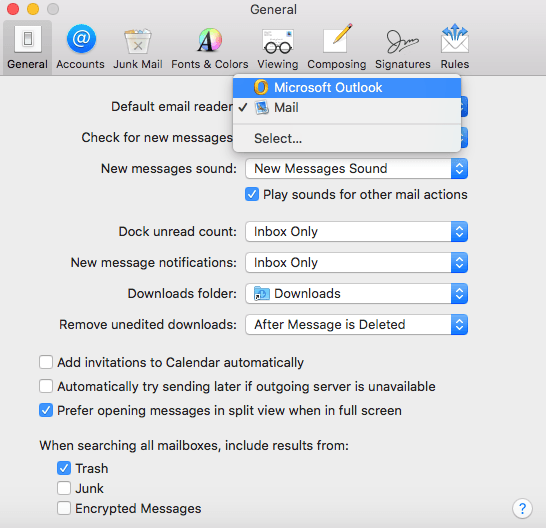Uncheck Trash in search results
The image size is (546, 528).
pos(64,468)
